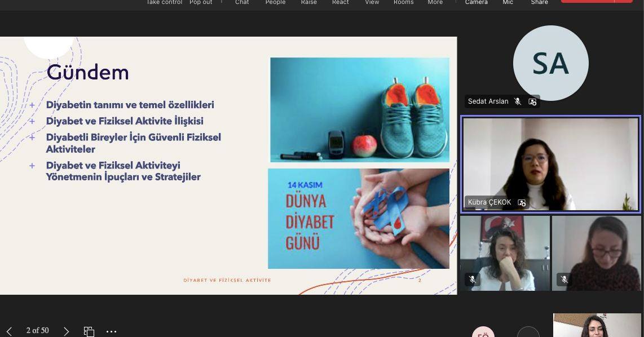This screenshot has height=337, width=644.
Task: Open the slide grid overview icon
Action: pyautogui.click(x=89, y=331)
